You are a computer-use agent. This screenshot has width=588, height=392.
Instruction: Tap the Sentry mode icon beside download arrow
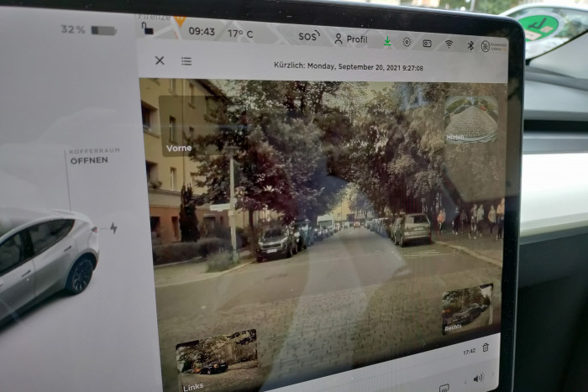tap(407, 41)
